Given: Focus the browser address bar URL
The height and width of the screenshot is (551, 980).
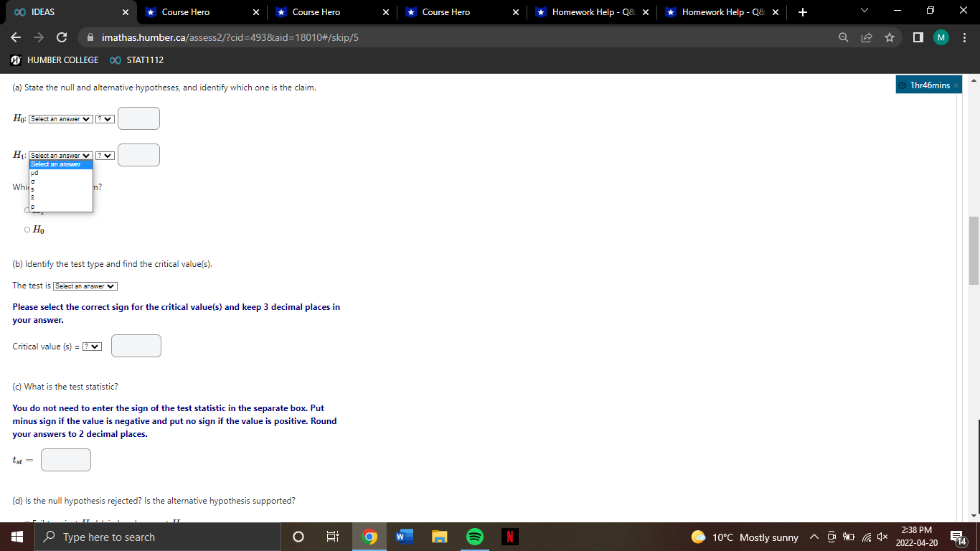Looking at the screenshot, I should (x=230, y=37).
